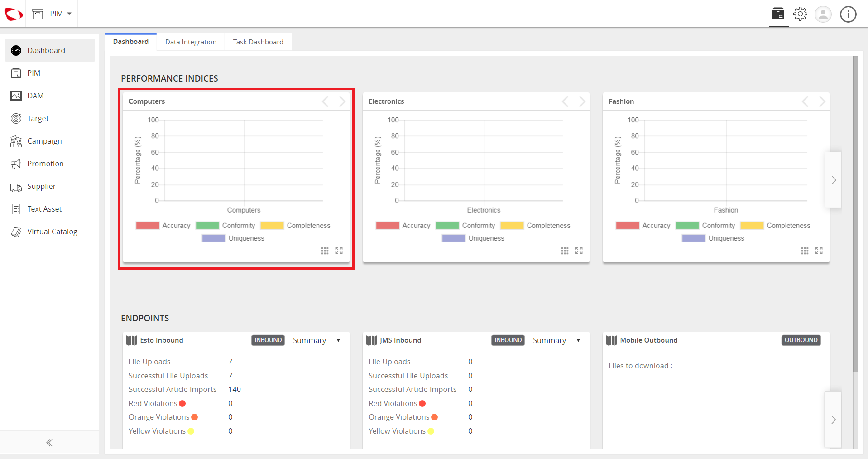Toggle Completeness yellow swatch in Computers legend
Viewport: 868px width, 459px height.
click(x=272, y=226)
